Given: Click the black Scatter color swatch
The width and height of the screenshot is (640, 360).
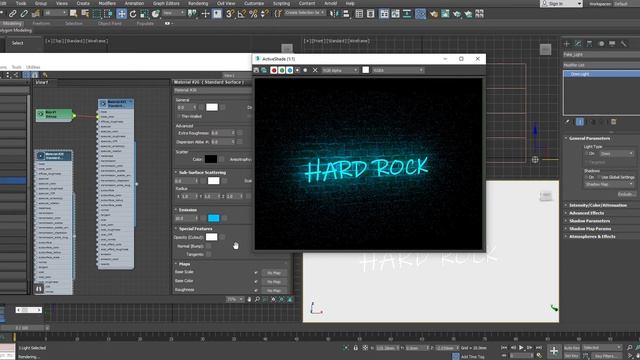Looking at the screenshot, I should click(x=211, y=159).
